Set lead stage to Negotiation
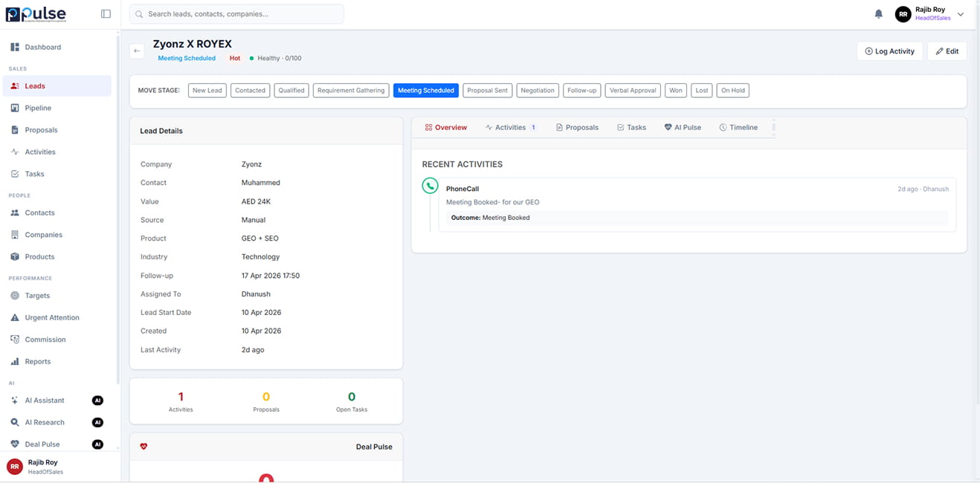Screen dimensions: 980x483 click(x=538, y=91)
